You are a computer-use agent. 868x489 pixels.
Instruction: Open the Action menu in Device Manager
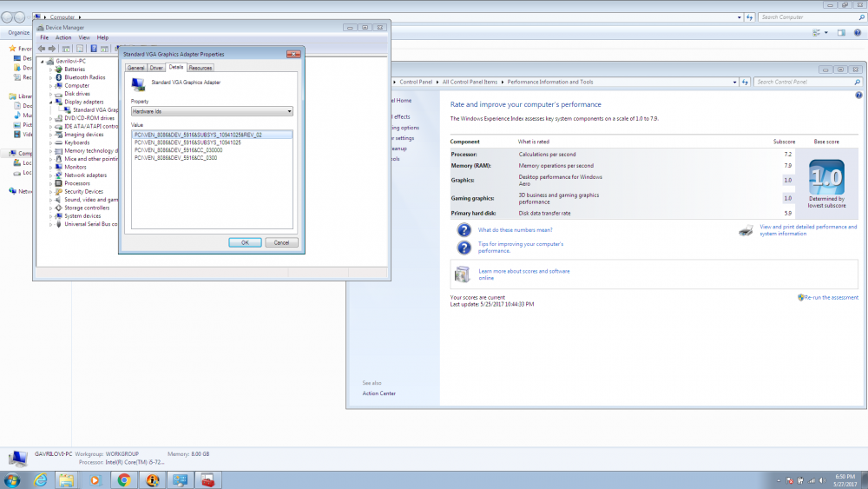pos(63,37)
